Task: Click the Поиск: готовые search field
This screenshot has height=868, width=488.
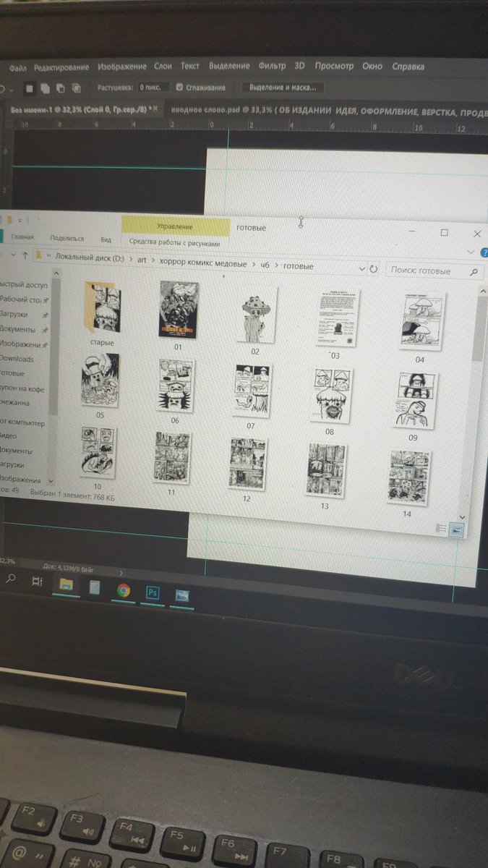Action: 434,271
